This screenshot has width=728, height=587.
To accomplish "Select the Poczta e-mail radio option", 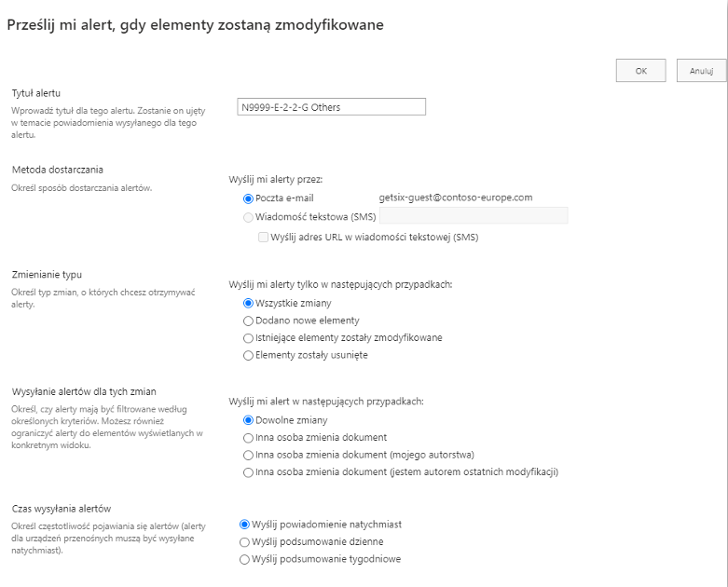I will coord(248,198).
